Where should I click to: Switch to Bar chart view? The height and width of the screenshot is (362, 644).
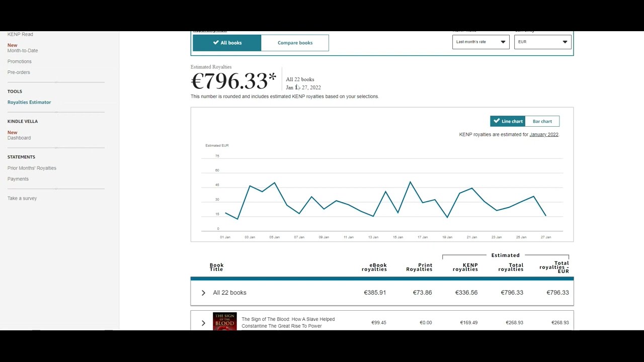point(542,121)
